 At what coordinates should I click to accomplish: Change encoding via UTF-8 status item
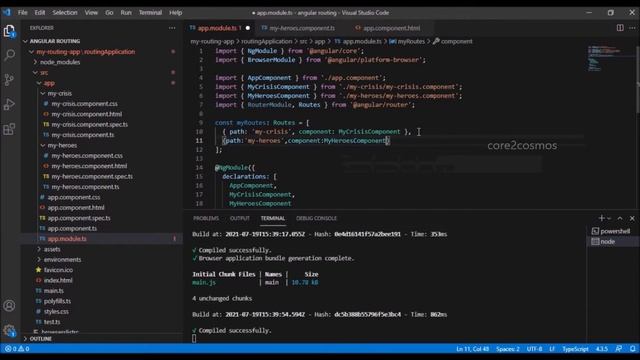(534, 349)
